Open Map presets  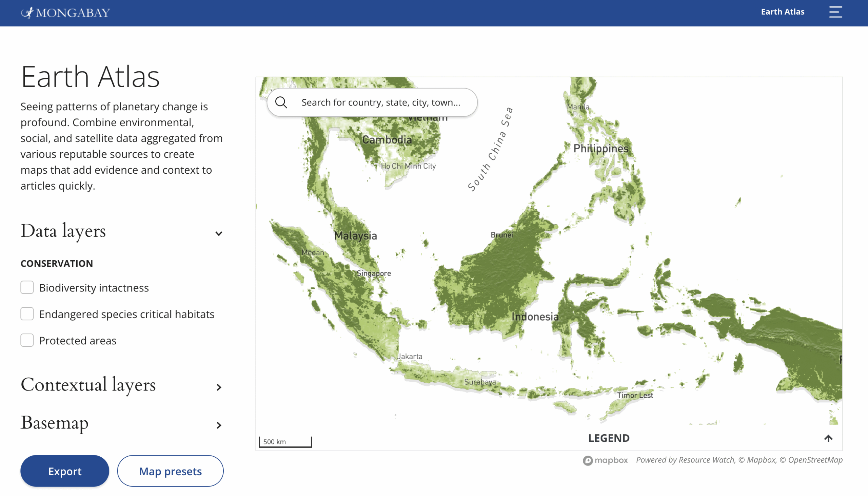pyautogui.click(x=170, y=471)
